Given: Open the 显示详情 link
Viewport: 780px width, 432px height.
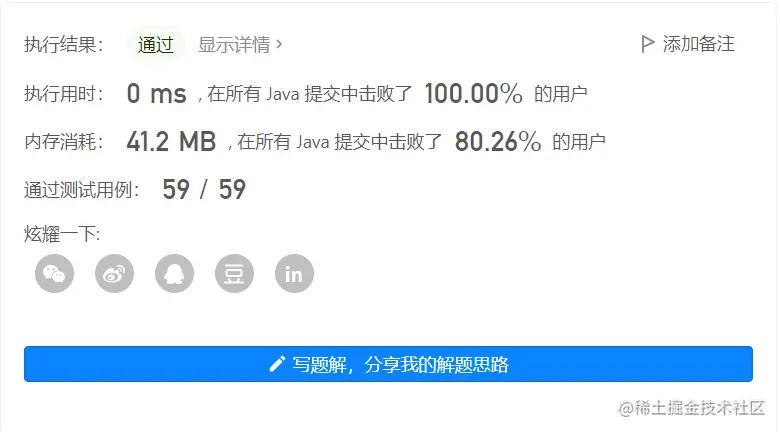Looking at the screenshot, I should pyautogui.click(x=240, y=44).
